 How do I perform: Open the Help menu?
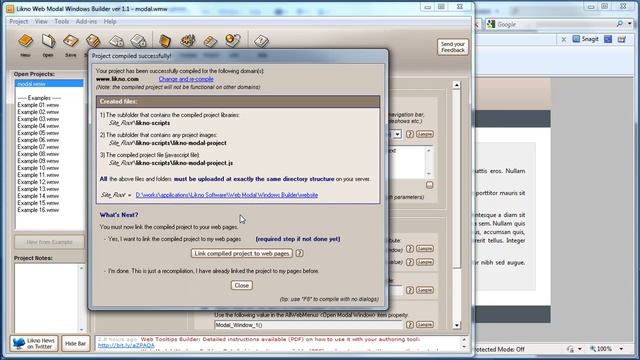[110, 22]
